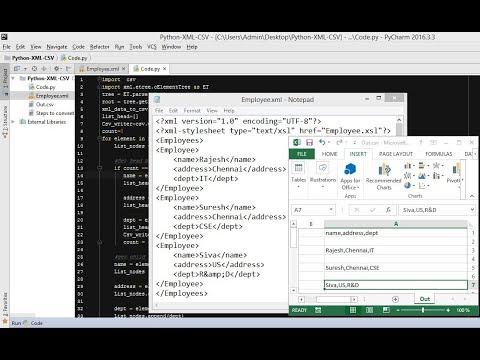This screenshot has height=360, width=480.
Task: Open Recommended Charts in Excel
Action: click(384, 177)
